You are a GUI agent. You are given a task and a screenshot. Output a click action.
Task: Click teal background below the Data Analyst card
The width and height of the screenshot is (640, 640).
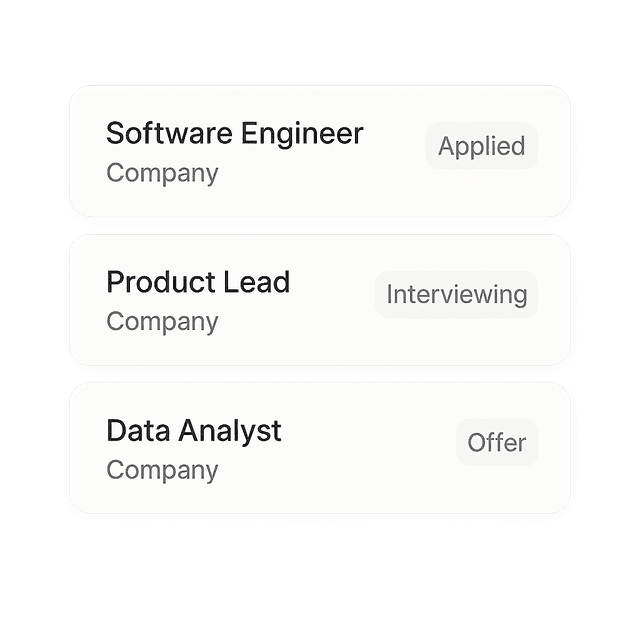coord(320,580)
